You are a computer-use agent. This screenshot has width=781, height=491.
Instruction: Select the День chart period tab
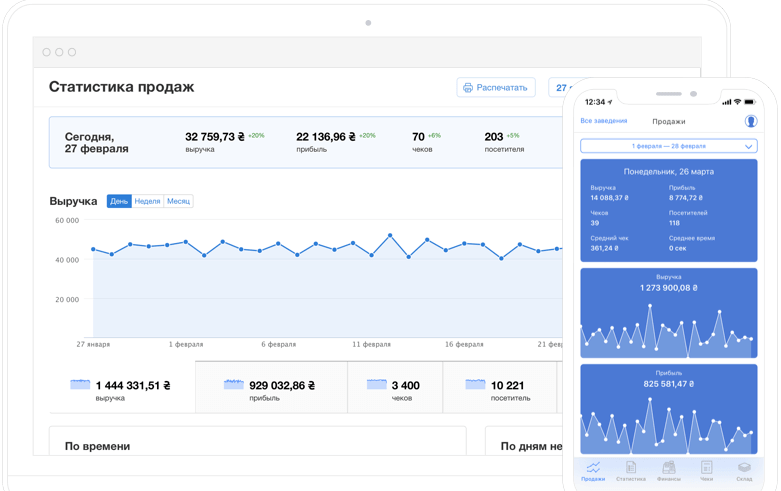(119, 201)
